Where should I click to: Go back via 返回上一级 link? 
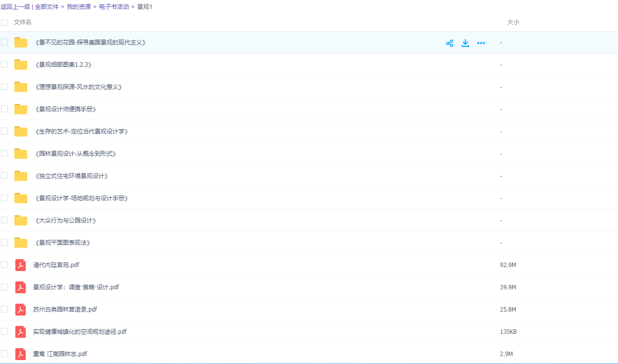point(15,7)
